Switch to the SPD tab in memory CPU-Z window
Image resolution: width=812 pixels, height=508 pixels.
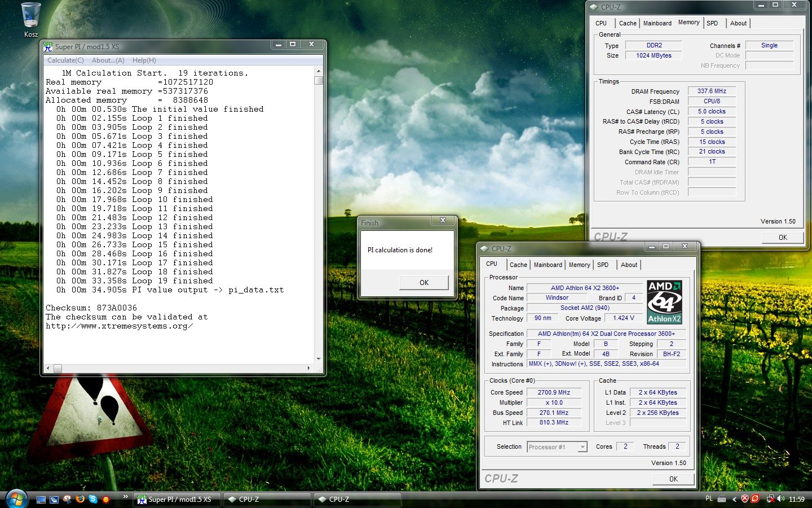point(712,23)
